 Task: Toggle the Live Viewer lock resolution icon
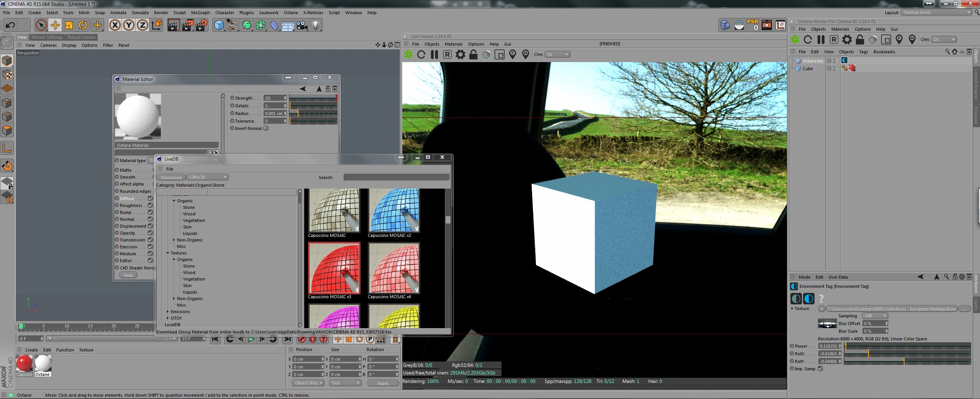pyautogui.click(x=474, y=54)
